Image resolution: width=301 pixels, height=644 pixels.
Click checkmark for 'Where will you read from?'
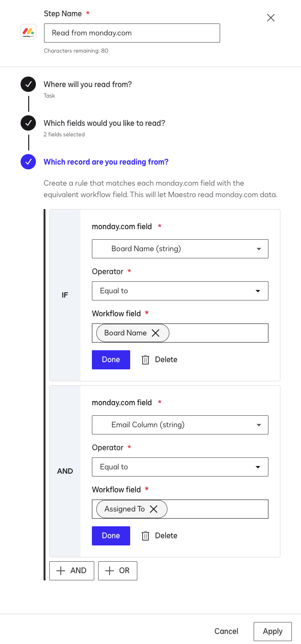(x=28, y=84)
